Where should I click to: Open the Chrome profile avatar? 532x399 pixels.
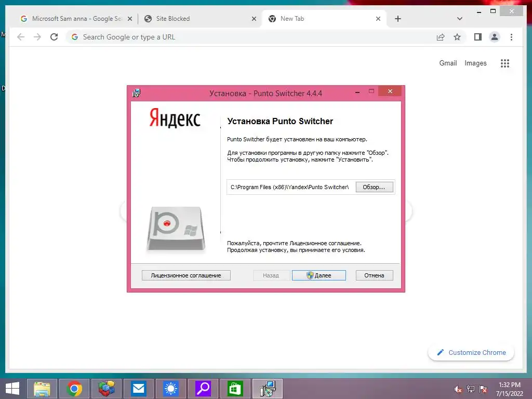pos(495,37)
